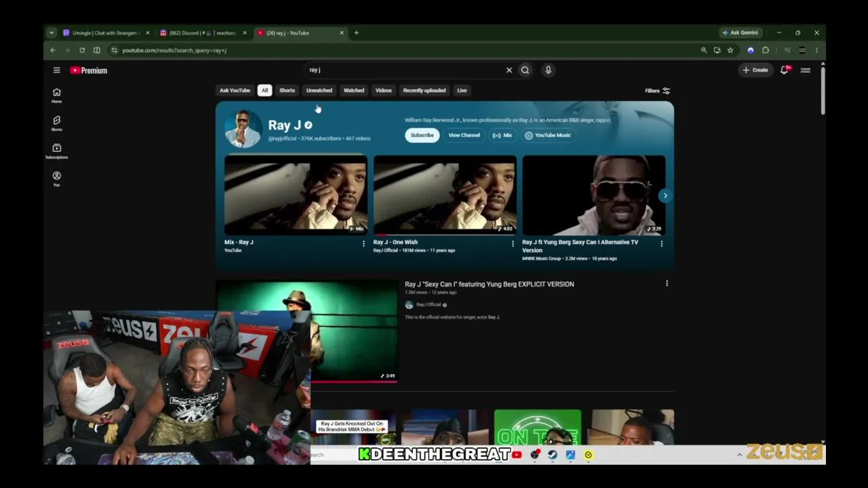Open Chrome's three-dot menu
Image resolution: width=868 pixels, height=488 pixels.
(816, 50)
